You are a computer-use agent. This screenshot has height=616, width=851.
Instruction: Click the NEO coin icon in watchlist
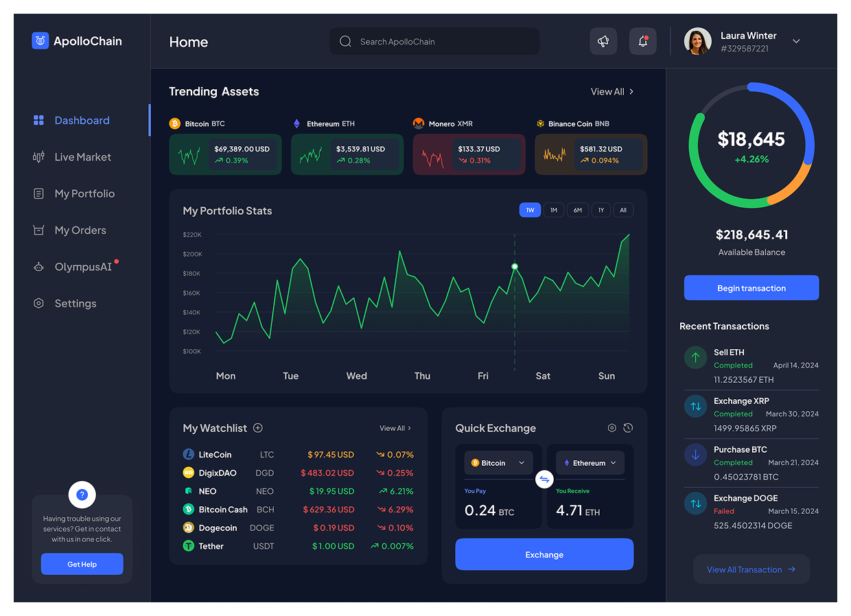(188, 491)
